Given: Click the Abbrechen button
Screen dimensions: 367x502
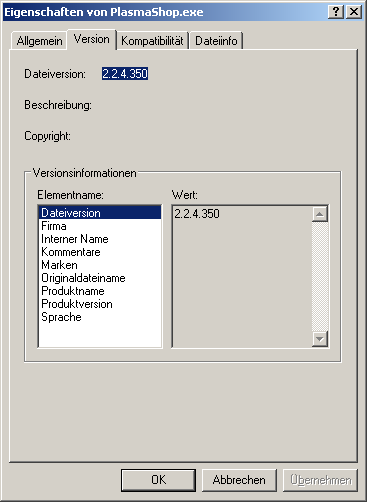Looking at the screenshot, I should 239,480.
